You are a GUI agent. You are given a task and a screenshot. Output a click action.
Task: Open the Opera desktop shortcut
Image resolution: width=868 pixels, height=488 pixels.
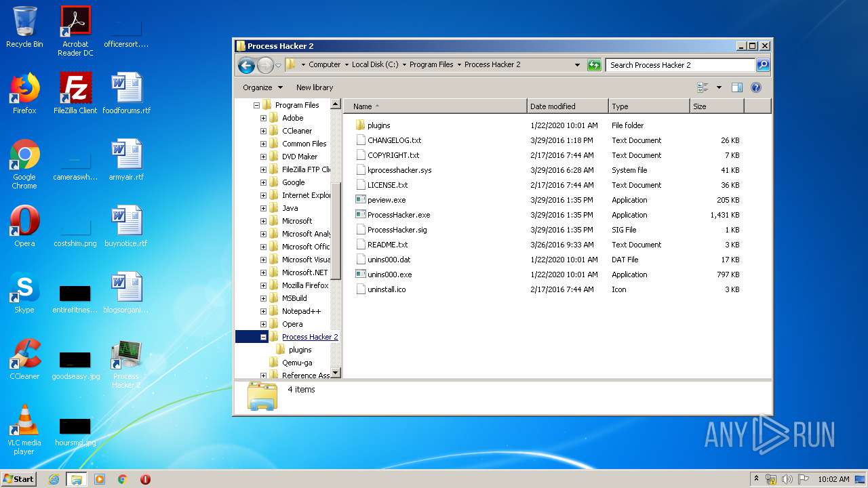(x=24, y=226)
